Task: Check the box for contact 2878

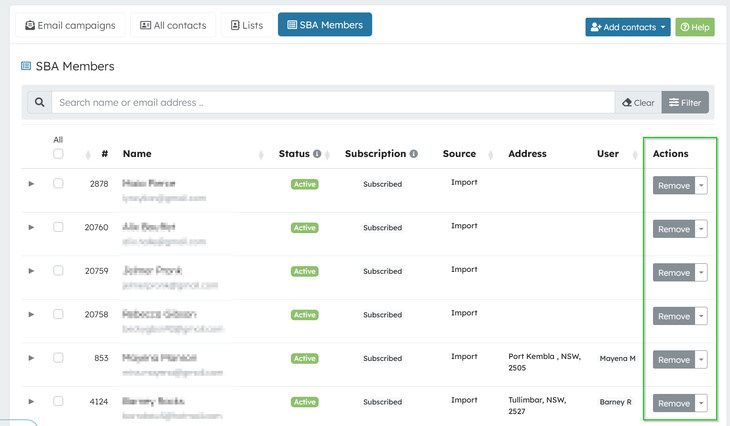Action: tap(58, 184)
